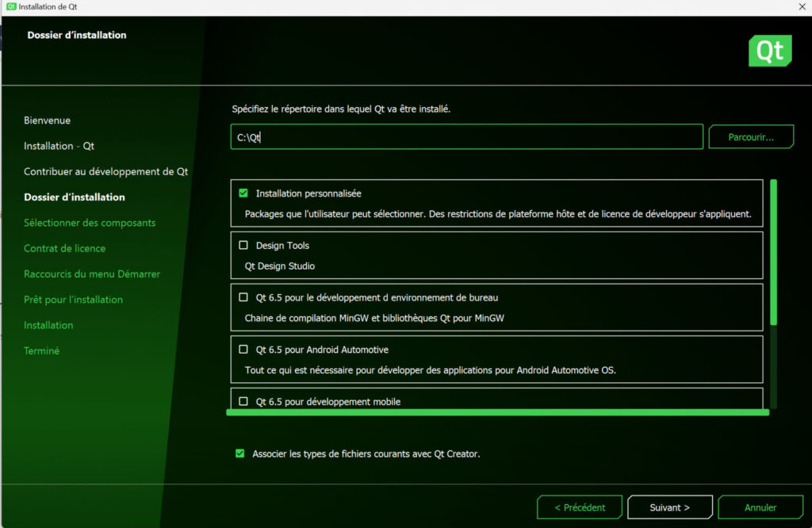Click the horizontal scrollbar under package list

tap(498, 412)
